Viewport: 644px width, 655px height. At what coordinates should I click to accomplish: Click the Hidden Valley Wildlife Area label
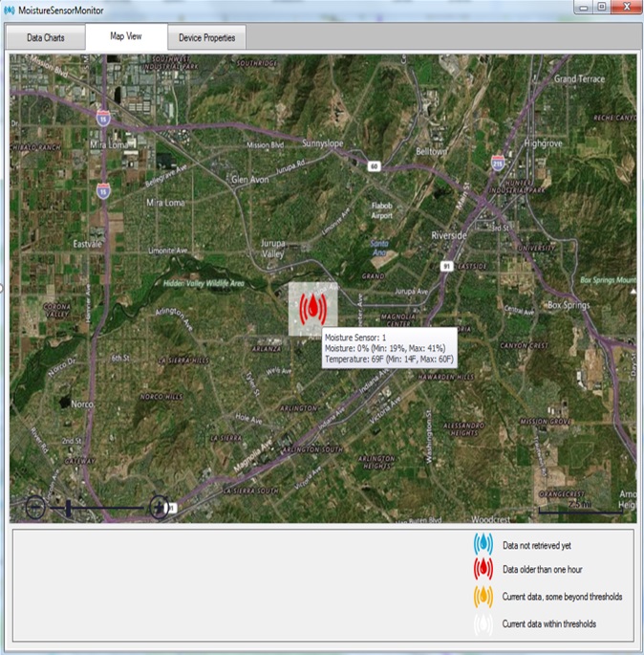(204, 283)
